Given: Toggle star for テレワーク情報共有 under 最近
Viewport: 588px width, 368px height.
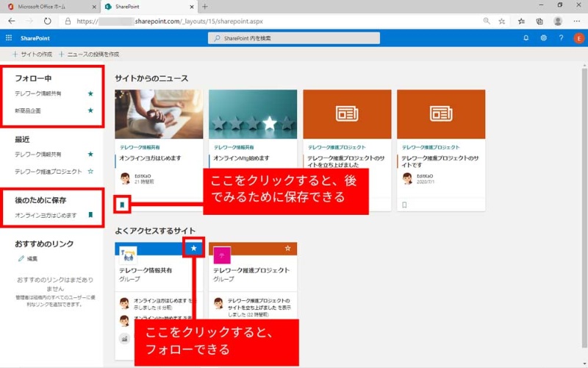Looking at the screenshot, I should (x=90, y=154).
